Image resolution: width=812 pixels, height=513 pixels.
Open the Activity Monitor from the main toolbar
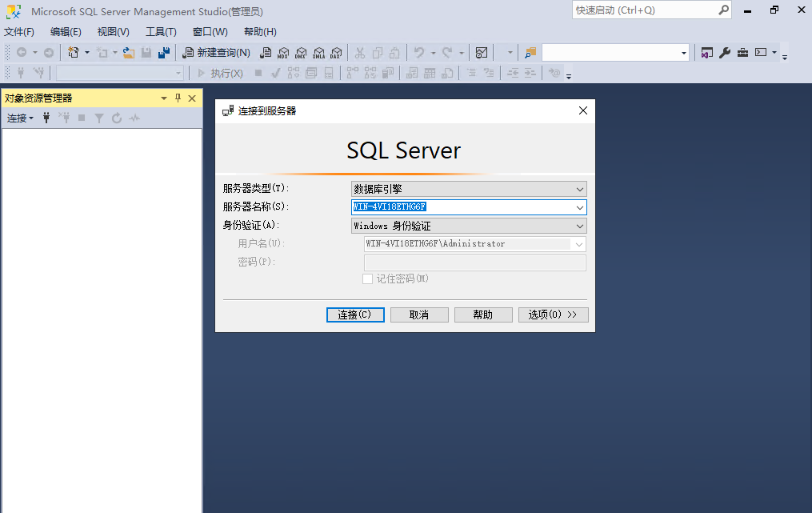(482, 52)
